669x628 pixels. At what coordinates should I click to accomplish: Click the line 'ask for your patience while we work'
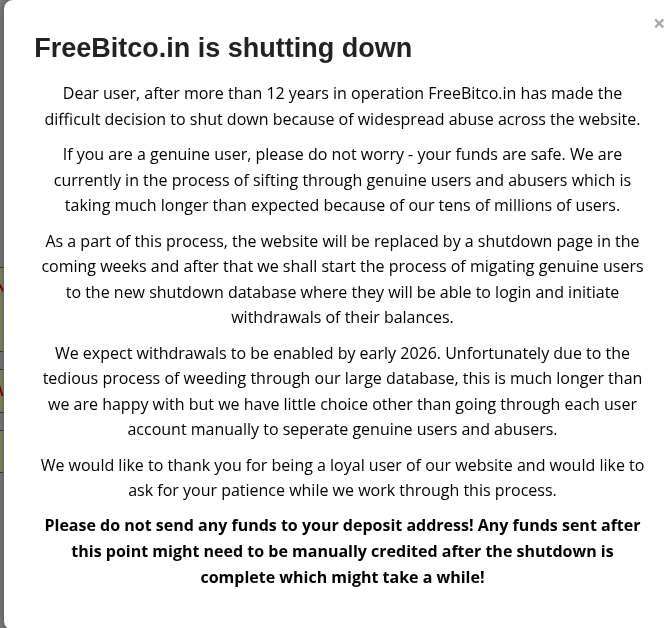pos(342,491)
